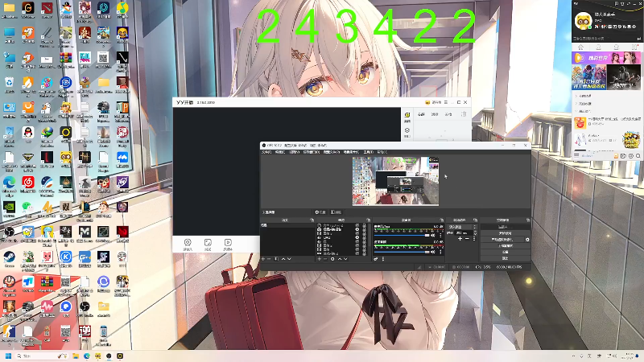The image size is (644, 362).
Task: Add a transition with the plus icon
Action: click(460, 238)
